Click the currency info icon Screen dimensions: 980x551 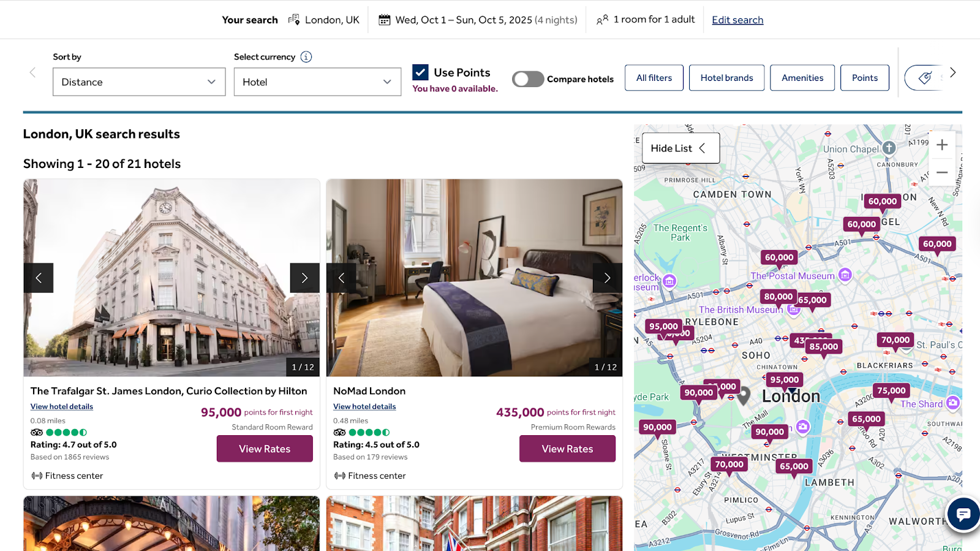pyautogui.click(x=306, y=57)
